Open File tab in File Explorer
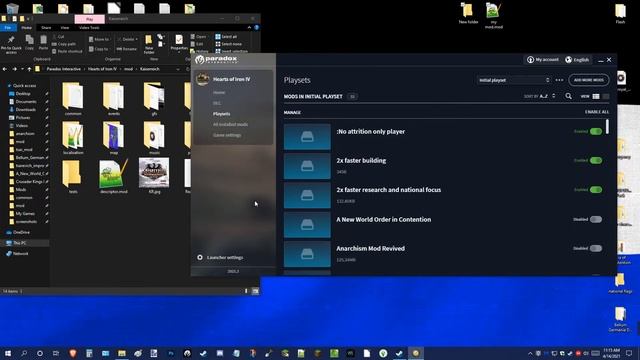Viewport: 640px width, 360px height. click(x=8, y=28)
